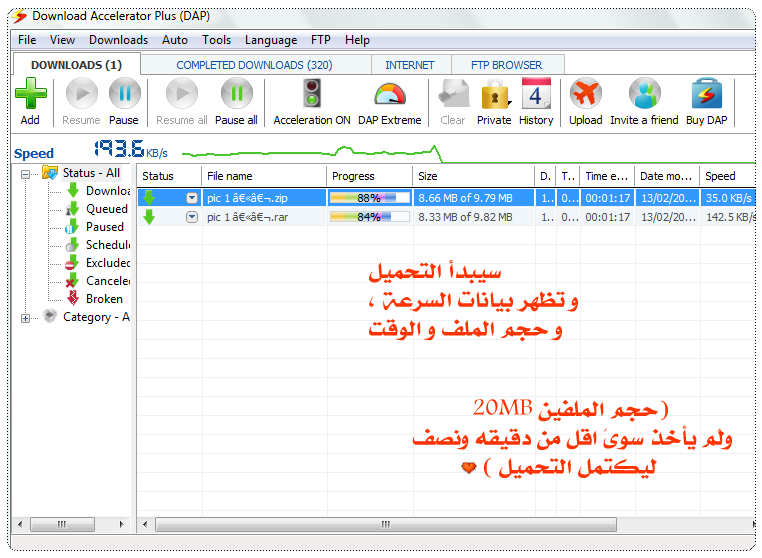Open the Downloads menu
Image resolution: width=762 pixels, height=558 pixels.
(x=119, y=40)
